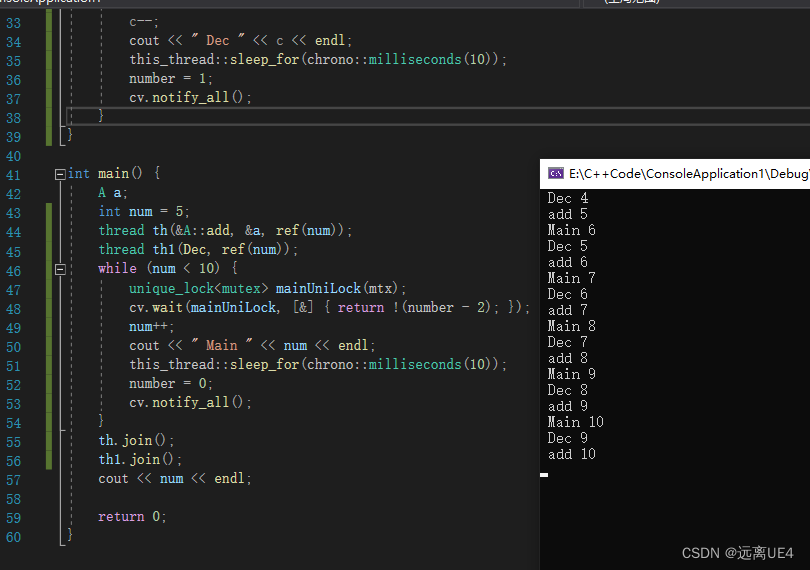Click console output 'add 10'
This screenshot has width=810, height=570.
[x=572, y=454]
